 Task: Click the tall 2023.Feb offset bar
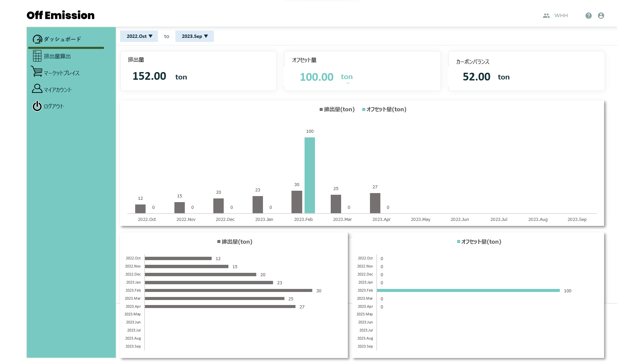310,175
